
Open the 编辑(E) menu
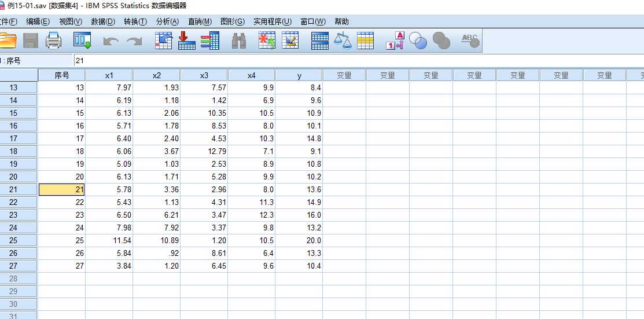click(38, 22)
